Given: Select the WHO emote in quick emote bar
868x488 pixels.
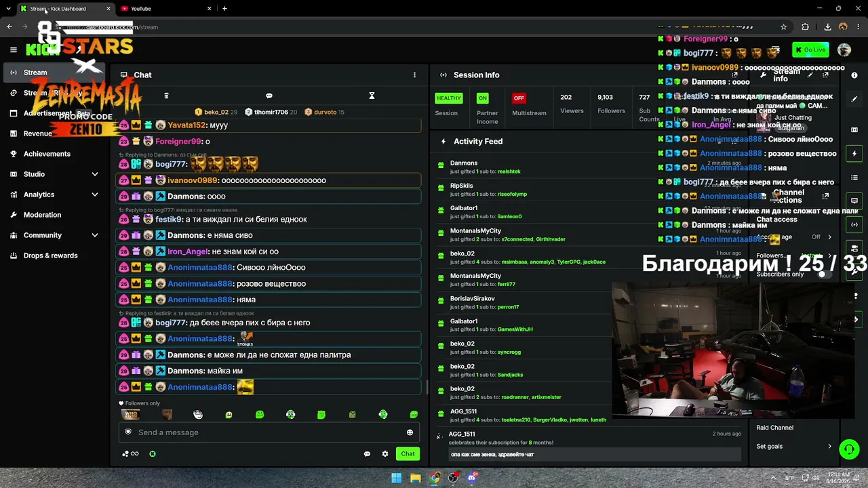Looking at the screenshot, I should [130, 415].
